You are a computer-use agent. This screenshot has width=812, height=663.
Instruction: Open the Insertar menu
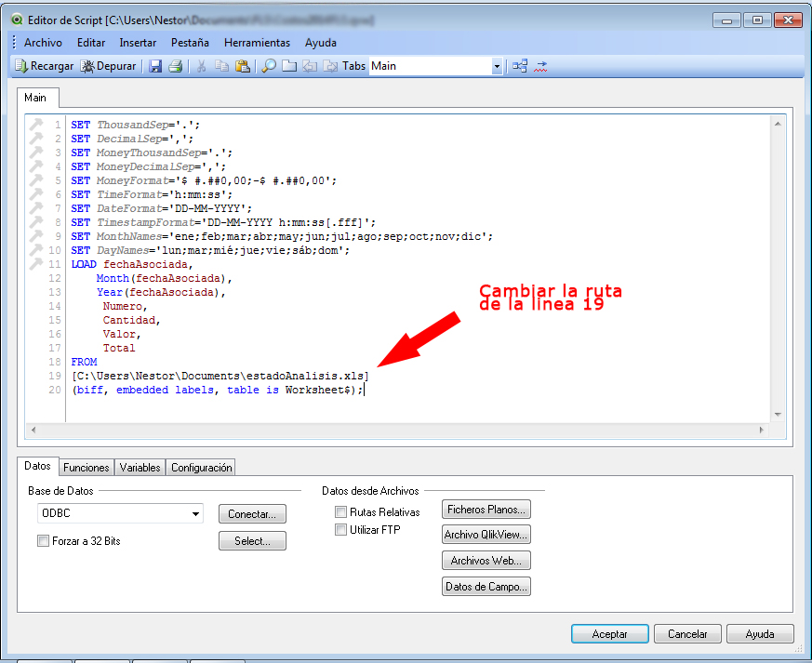coord(138,43)
